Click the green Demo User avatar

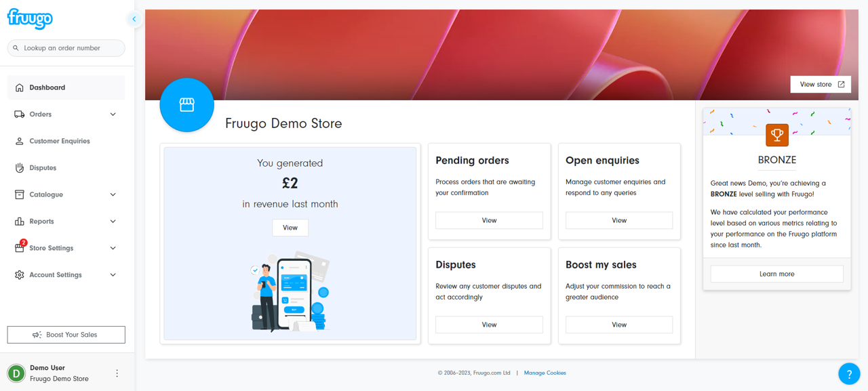[16, 373]
